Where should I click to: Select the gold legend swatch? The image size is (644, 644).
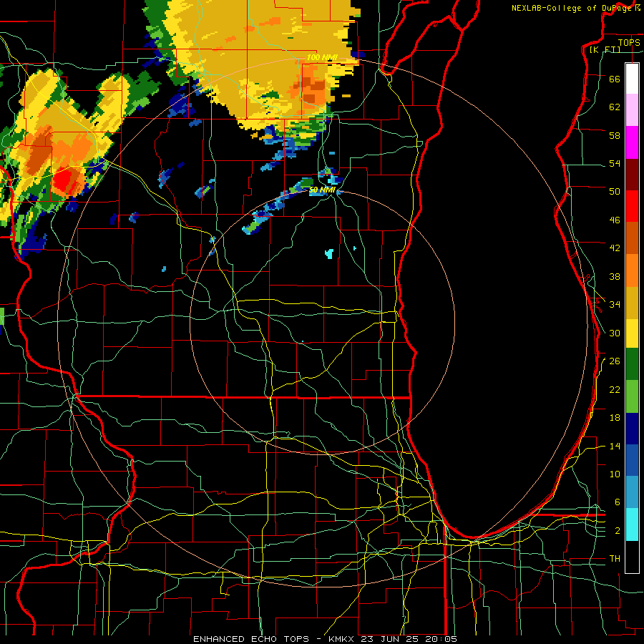click(632, 303)
